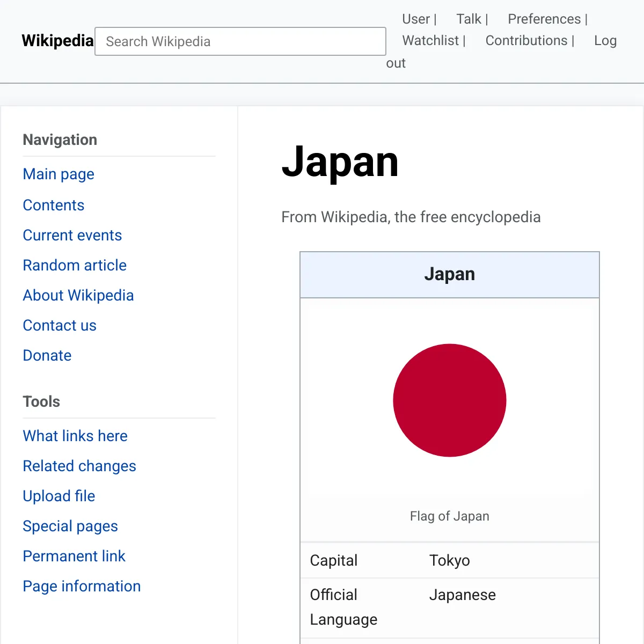This screenshot has width=644, height=644.
Task: Open the Contact us page
Action: tap(59, 325)
